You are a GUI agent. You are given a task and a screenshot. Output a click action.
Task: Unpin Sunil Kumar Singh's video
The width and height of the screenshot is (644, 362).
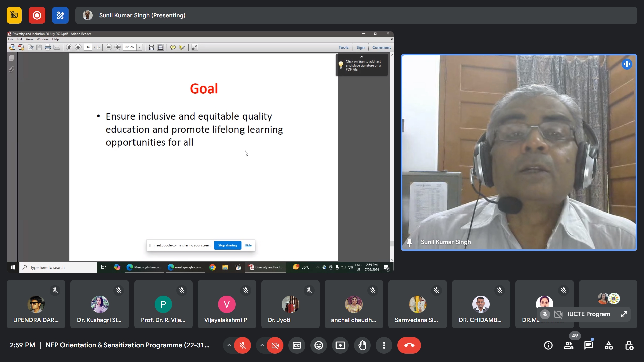(409, 242)
